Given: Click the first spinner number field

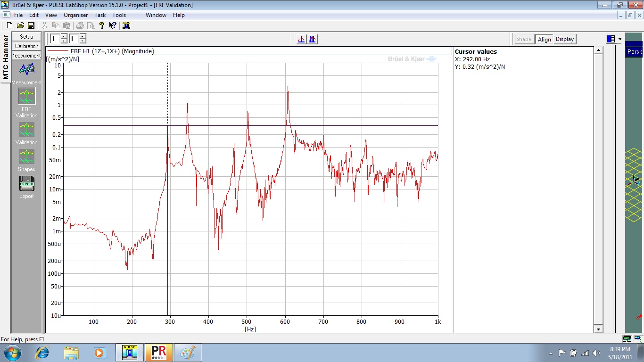Looking at the screenshot, I should (x=55, y=39).
